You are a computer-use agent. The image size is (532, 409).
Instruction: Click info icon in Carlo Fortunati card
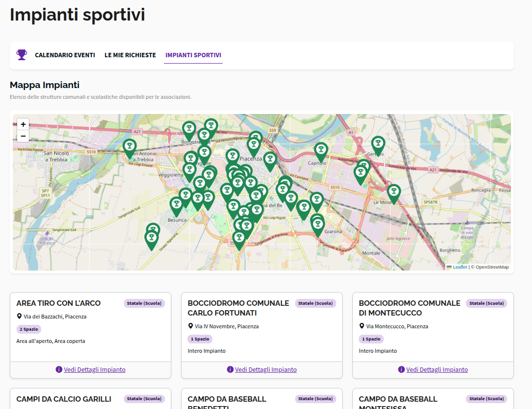230,369
